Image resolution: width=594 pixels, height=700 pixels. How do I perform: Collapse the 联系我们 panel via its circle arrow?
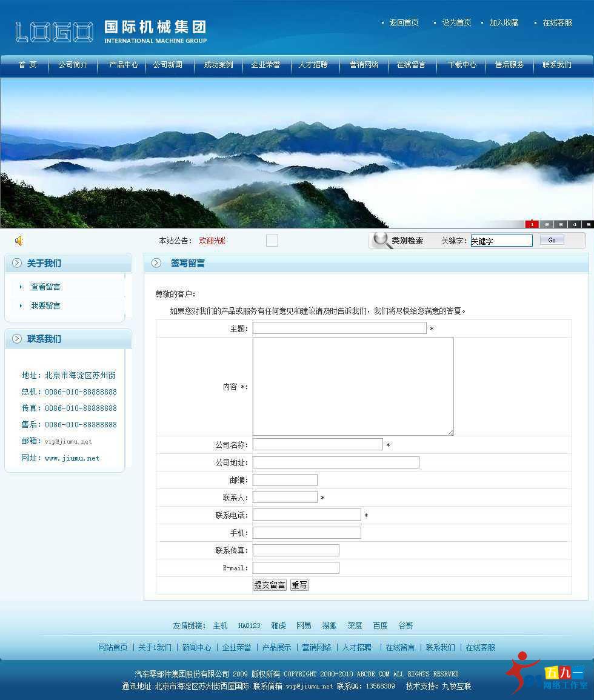(16, 339)
